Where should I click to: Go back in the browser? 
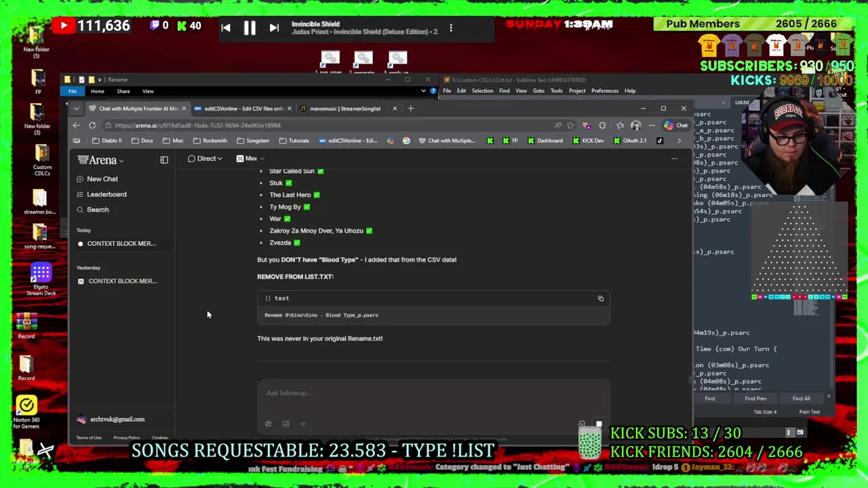pyautogui.click(x=77, y=125)
